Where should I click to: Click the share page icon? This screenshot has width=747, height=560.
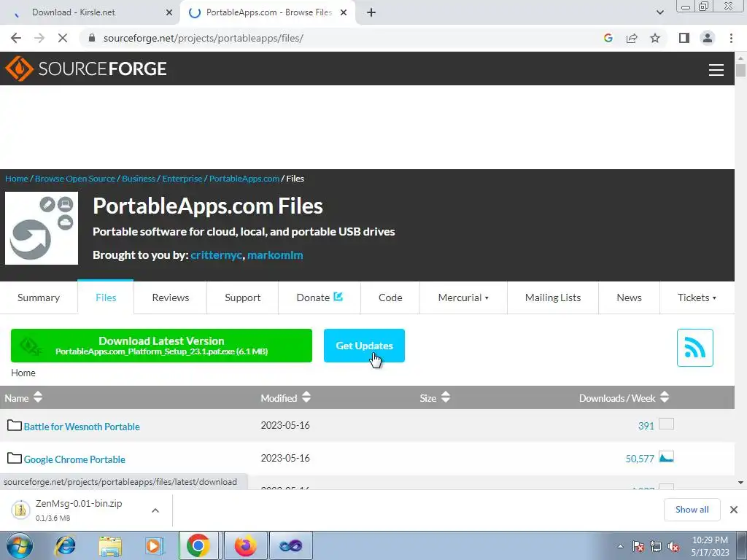coord(632,38)
